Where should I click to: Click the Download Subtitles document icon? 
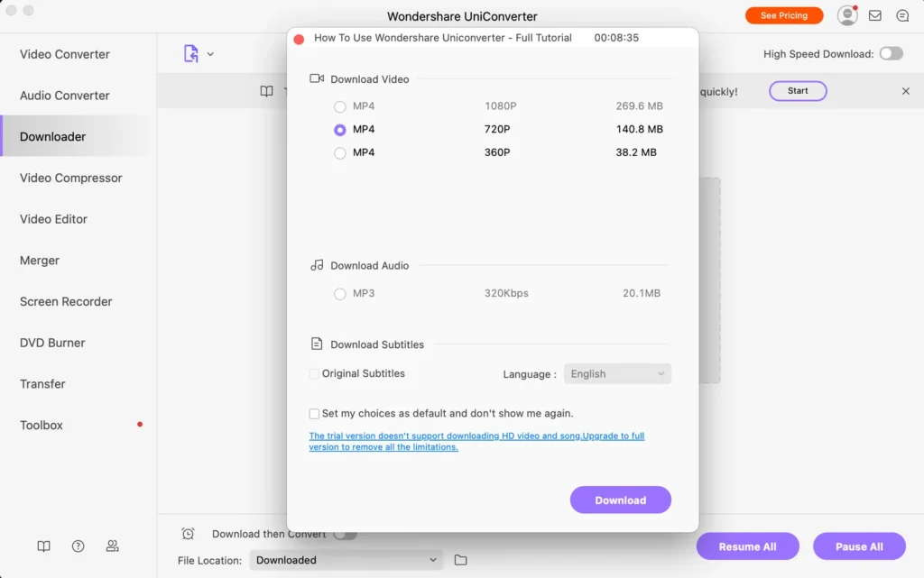(317, 344)
